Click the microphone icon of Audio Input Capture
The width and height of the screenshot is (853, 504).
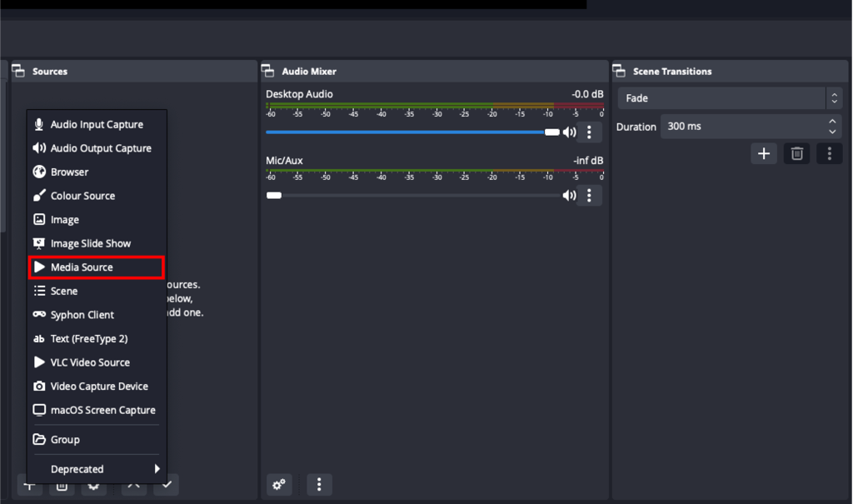pyautogui.click(x=39, y=125)
